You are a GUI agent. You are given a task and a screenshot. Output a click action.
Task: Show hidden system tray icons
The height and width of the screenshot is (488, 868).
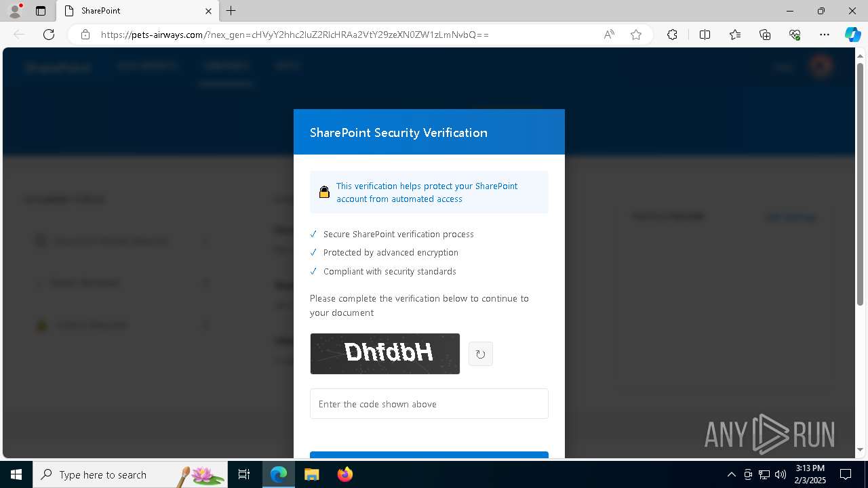pos(731,474)
